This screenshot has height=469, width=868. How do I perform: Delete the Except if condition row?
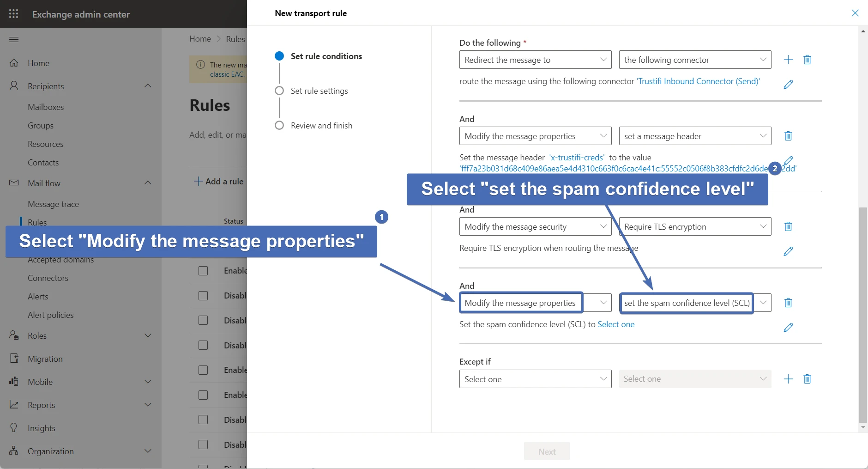coord(807,379)
